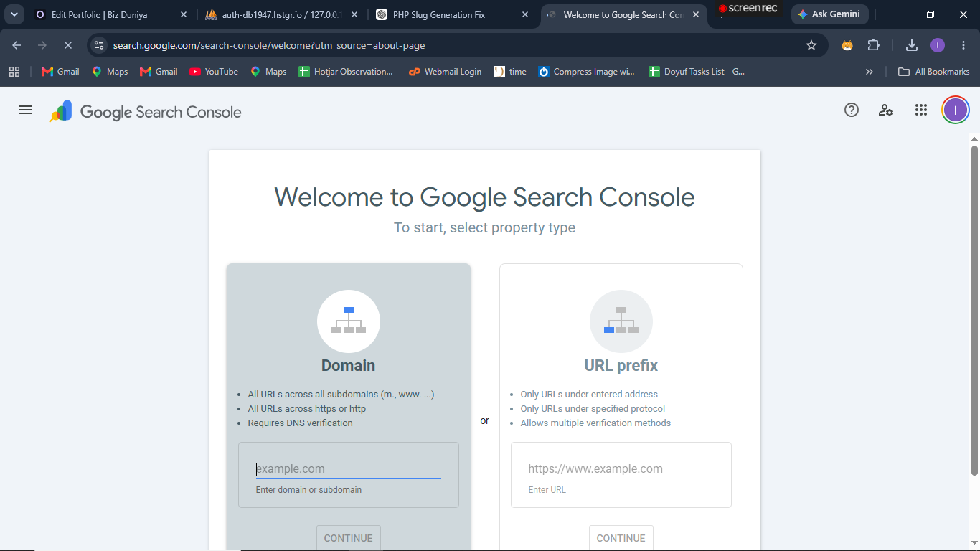View site information icon in address bar
Viewport: 980px width, 551px height.
100,45
